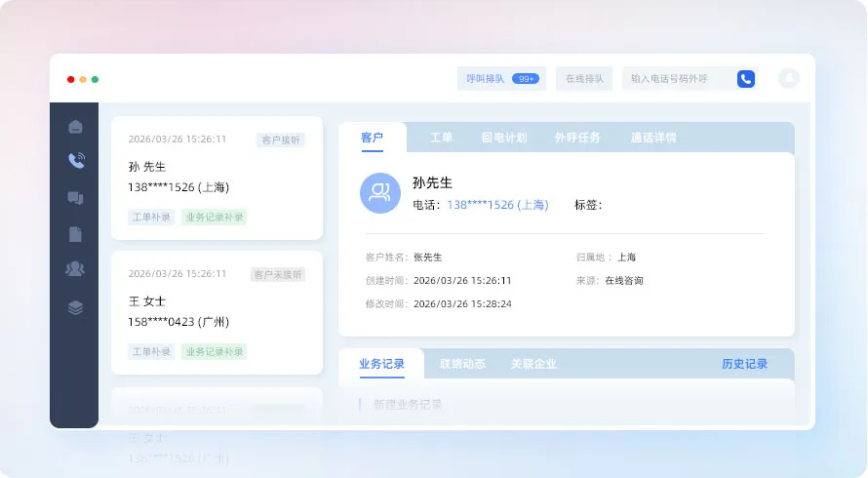Click modified time 2026/03/26 15:28:24
This screenshot has height=478, width=868.
[x=462, y=303]
